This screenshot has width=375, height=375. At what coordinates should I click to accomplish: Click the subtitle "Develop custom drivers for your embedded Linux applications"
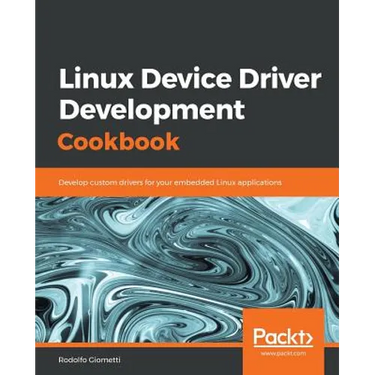170,182
